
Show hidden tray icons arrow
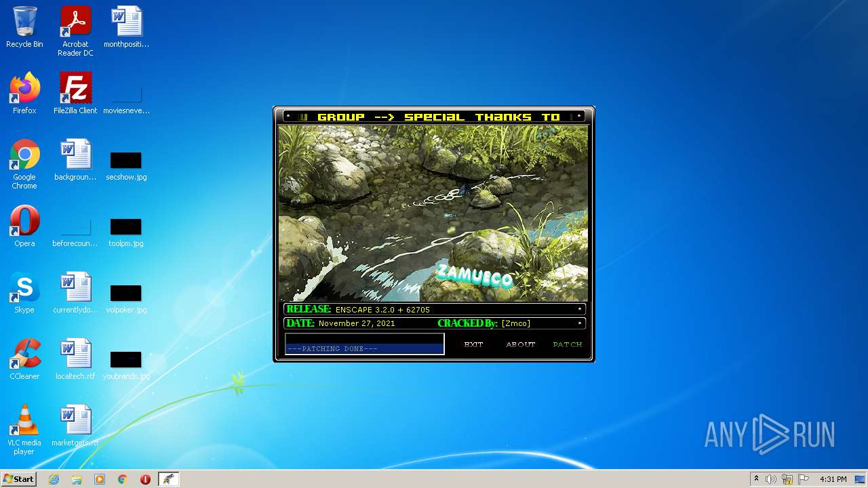coord(756,479)
